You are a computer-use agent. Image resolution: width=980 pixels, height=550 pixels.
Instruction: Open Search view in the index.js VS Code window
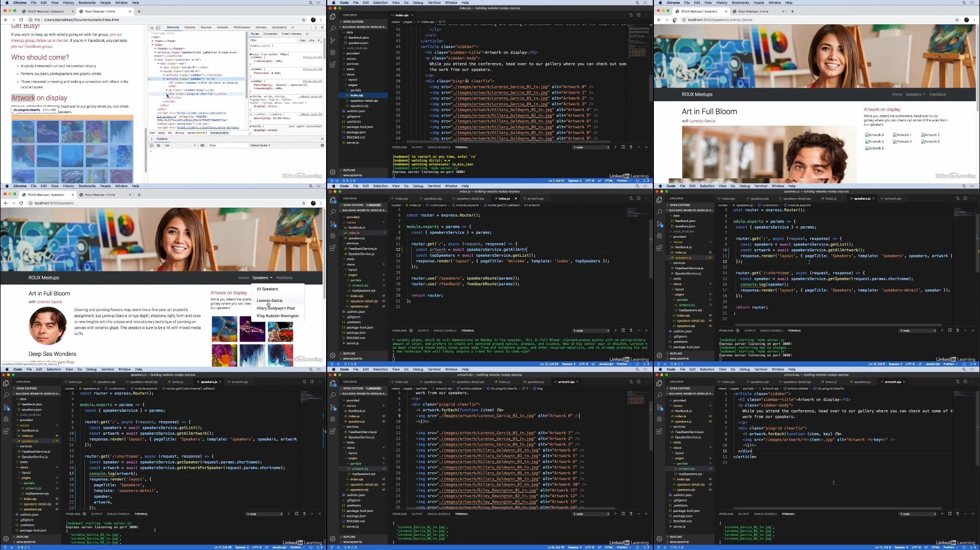(333, 212)
